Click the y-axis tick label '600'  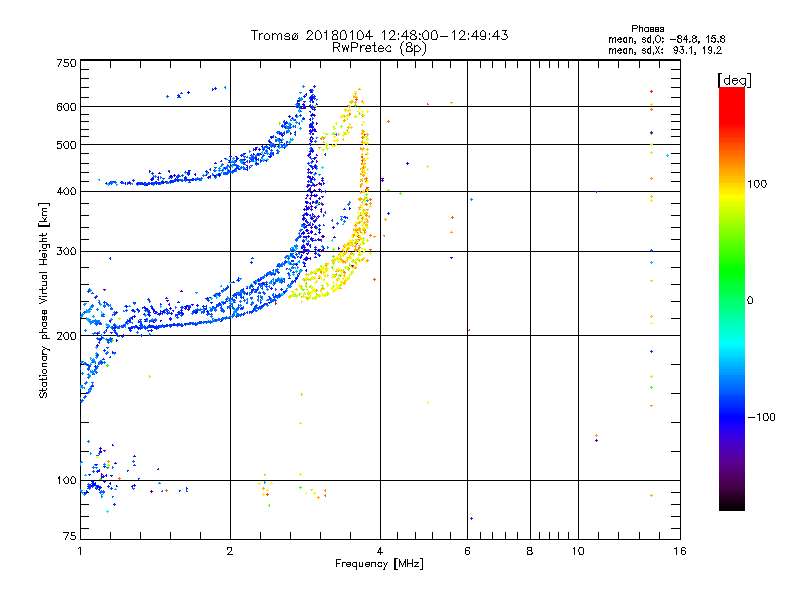pyautogui.click(x=66, y=107)
